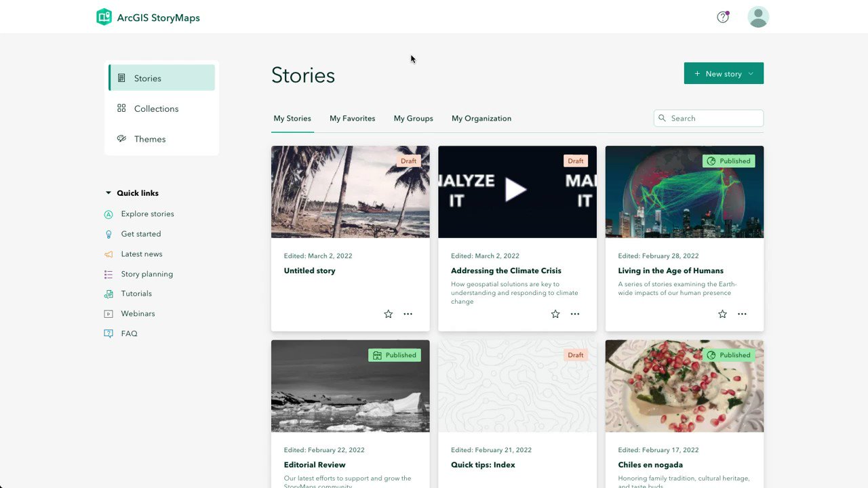Favorite the Living in the Age of Humans story
Image resolution: width=868 pixels, height=488 pixels.
point(722,314)
